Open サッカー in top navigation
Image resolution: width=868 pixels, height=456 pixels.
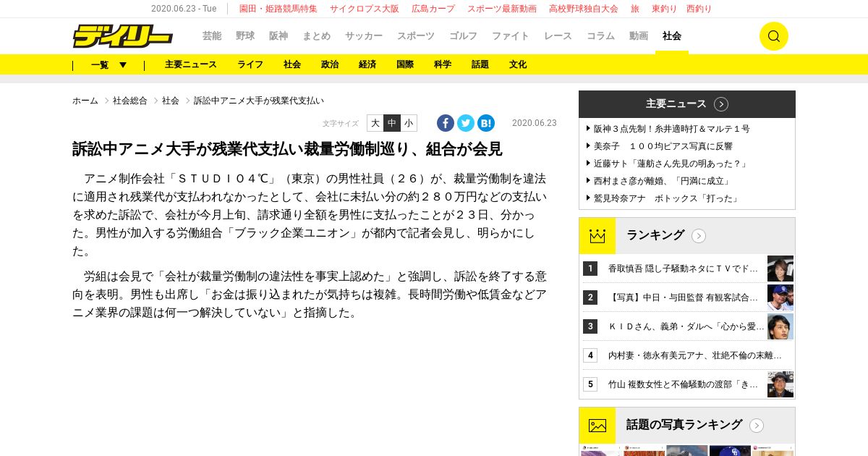(364, 36)
